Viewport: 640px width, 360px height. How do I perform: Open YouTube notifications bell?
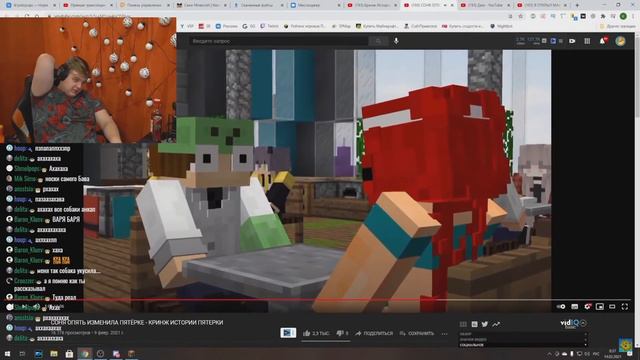pyautogui.click(x=603, y=41)
